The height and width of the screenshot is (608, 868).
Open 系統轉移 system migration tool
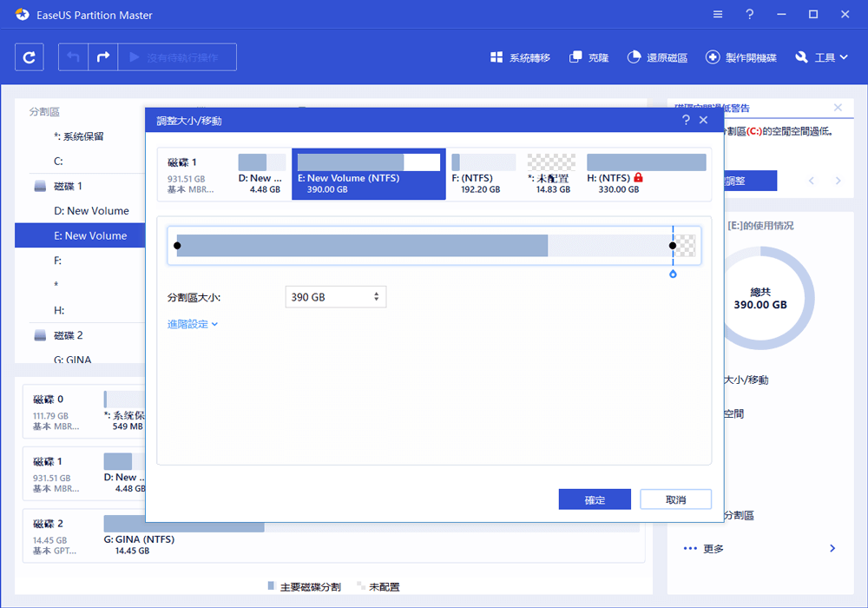[520, 57]
